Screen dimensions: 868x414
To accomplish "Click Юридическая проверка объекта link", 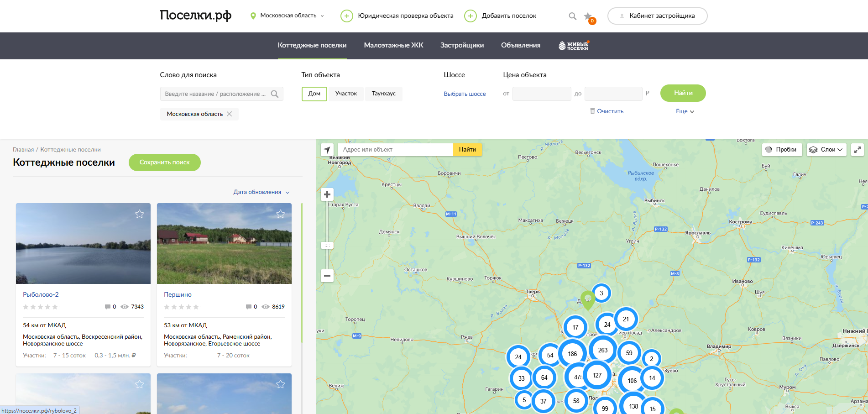I will (x=405, y=16).
